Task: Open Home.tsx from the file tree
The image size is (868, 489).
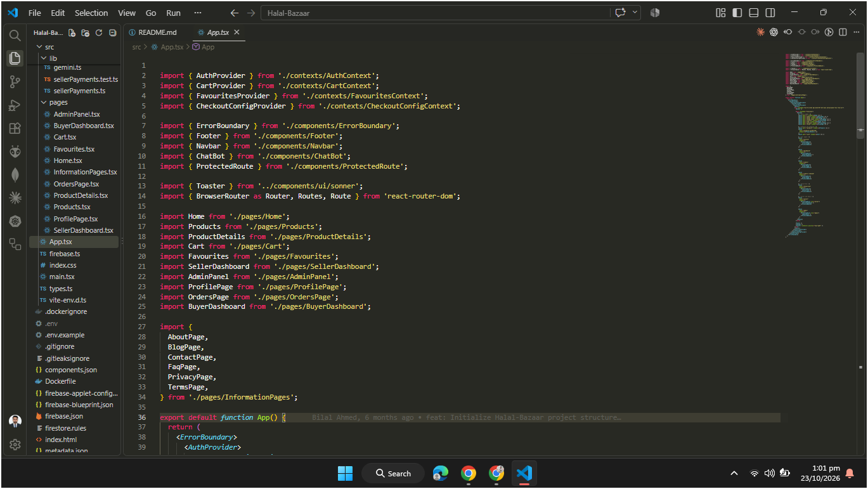Action: coord(68,160)
